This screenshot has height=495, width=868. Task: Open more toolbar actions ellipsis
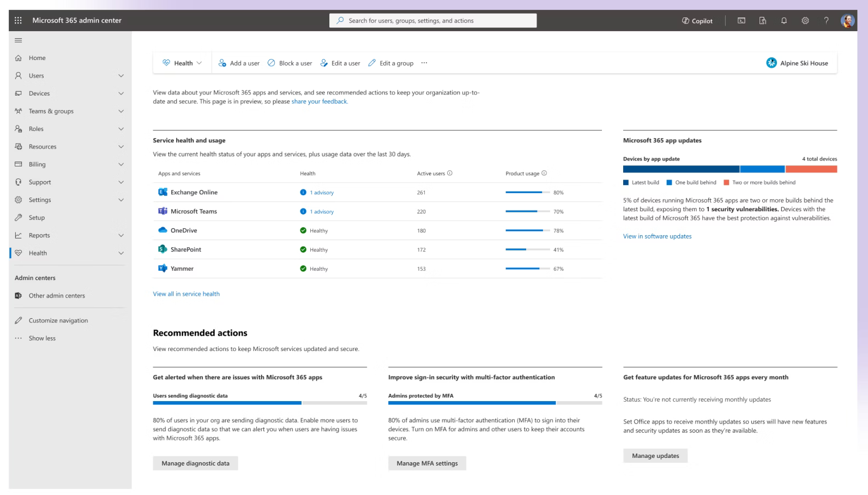424,63
